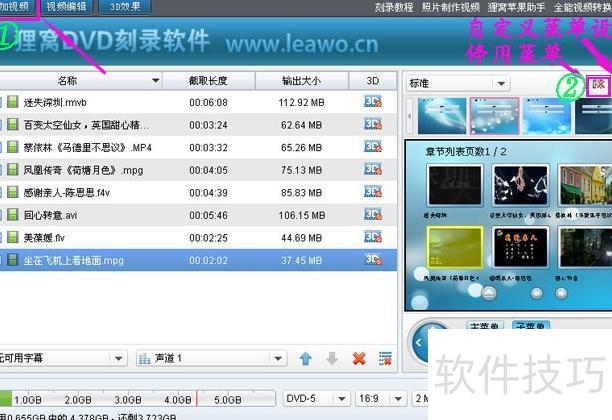Select the yellow chapter thumbnail in preview
This screenshot has width=612, height=420.
coord(447,248)
